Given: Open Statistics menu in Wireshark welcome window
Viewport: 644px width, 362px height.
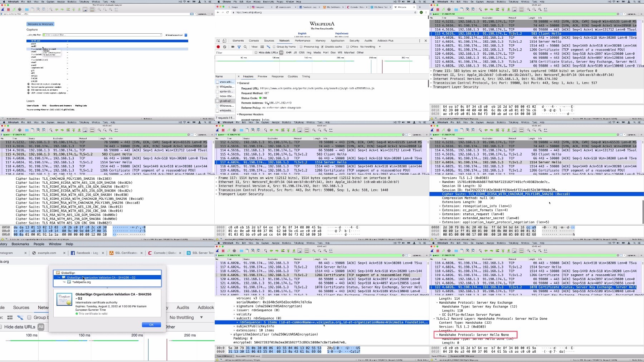Looking at the screenshot, I should click(72, 1).
